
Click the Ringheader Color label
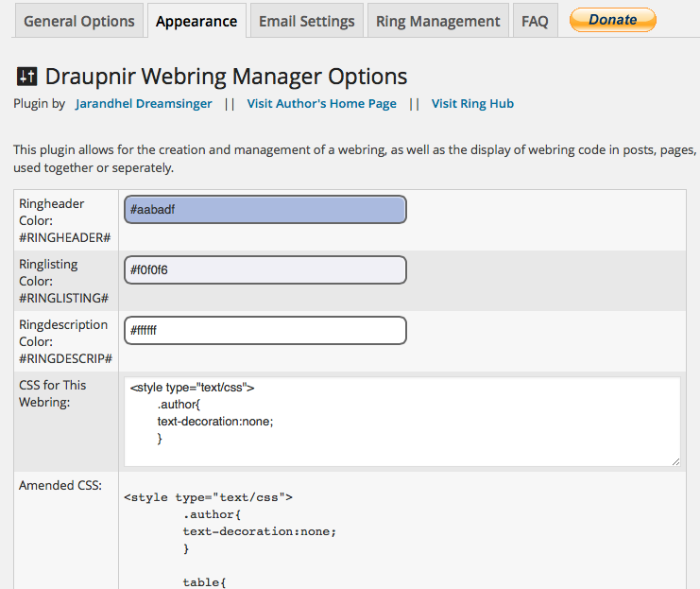65,220
